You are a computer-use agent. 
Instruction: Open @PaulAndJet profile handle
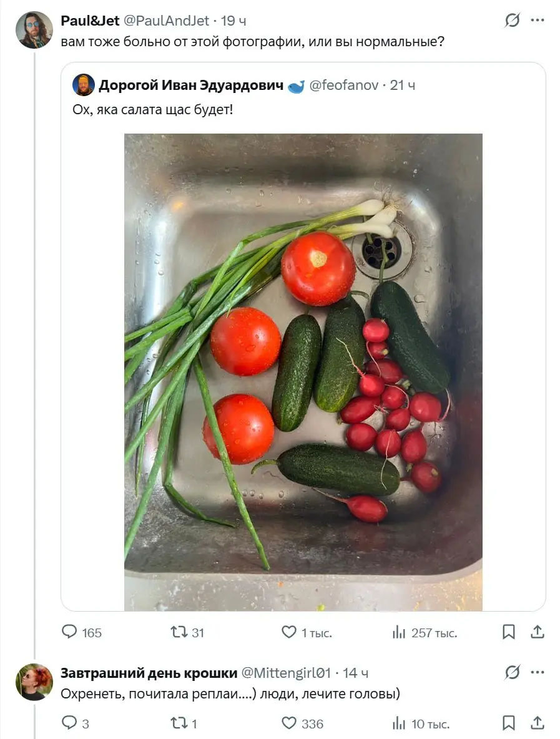[166, 21]
